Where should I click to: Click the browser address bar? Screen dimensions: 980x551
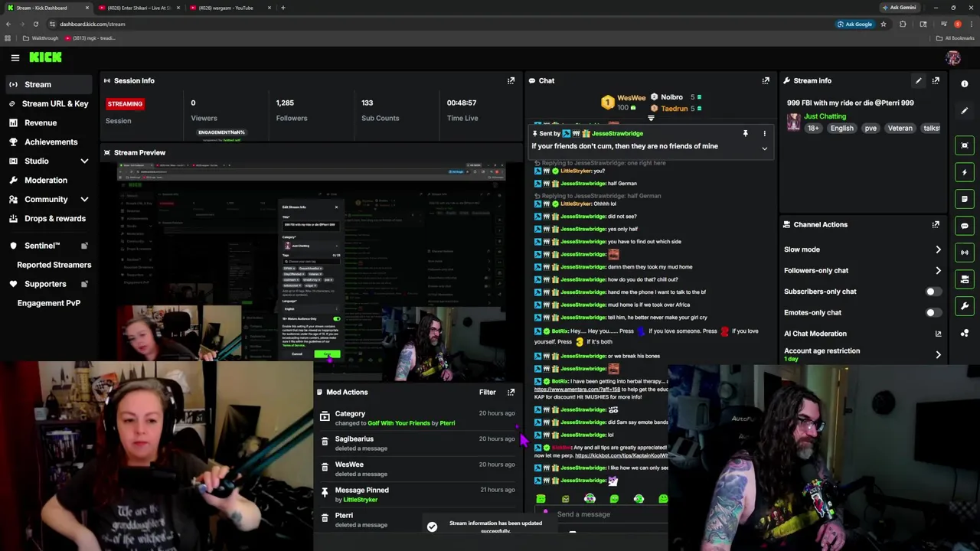click(459, 24)
